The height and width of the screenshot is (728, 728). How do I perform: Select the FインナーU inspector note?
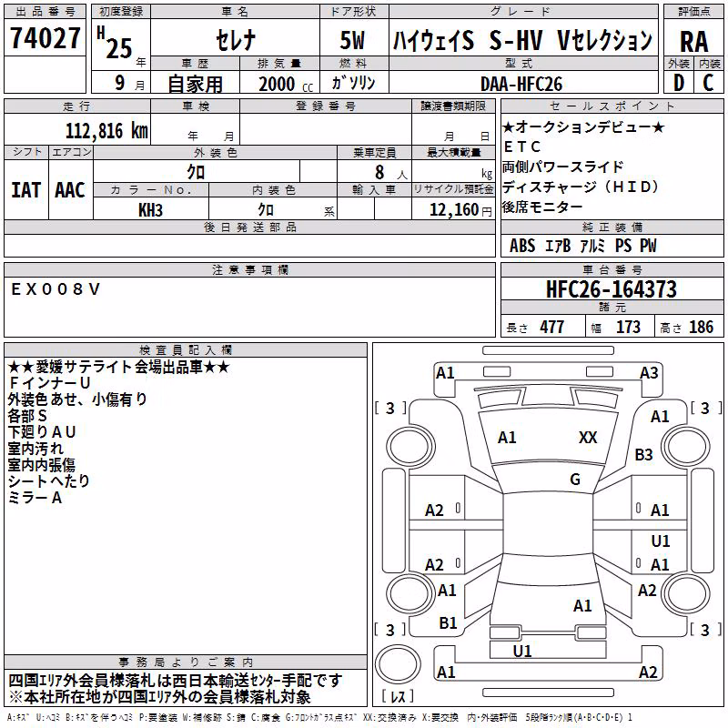pos(49,383)
